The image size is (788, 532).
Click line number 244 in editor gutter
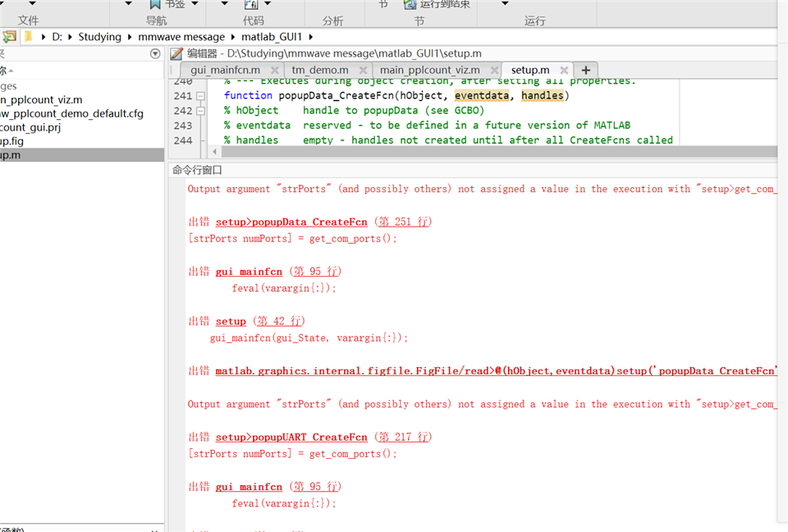coord(183,140)
